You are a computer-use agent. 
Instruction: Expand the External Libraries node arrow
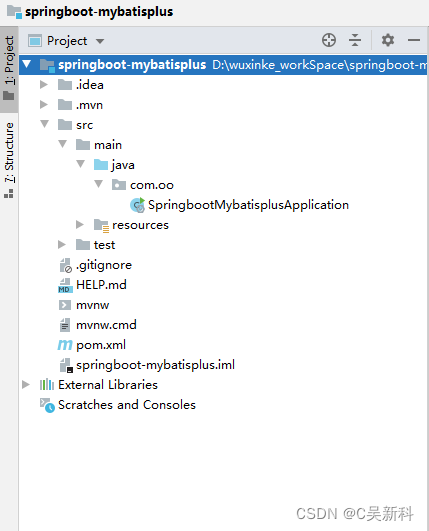pyautogui.click(x=26, y=384)
